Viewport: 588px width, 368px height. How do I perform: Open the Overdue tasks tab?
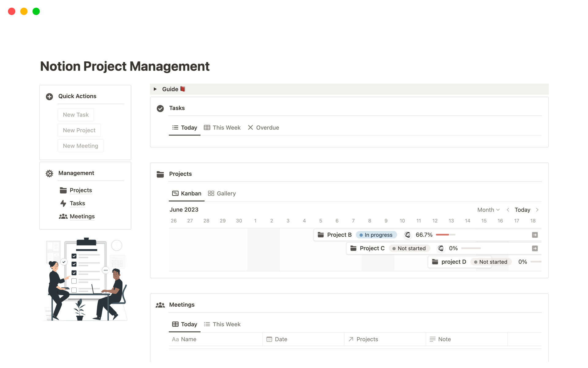click(263, 128)
